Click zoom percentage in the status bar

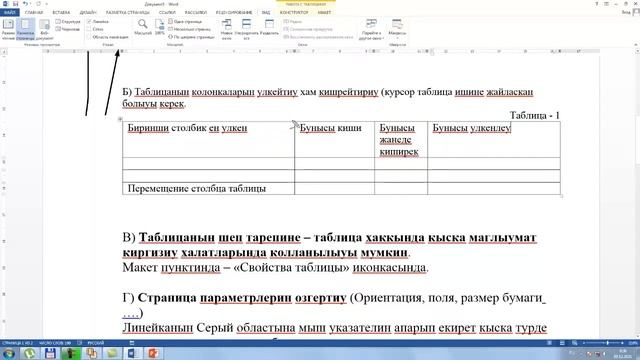633,343
